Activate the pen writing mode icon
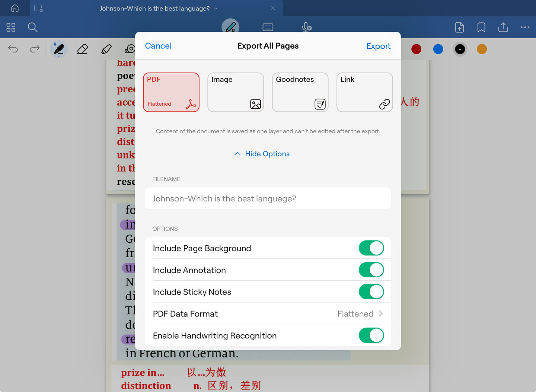 pos(230,27)
